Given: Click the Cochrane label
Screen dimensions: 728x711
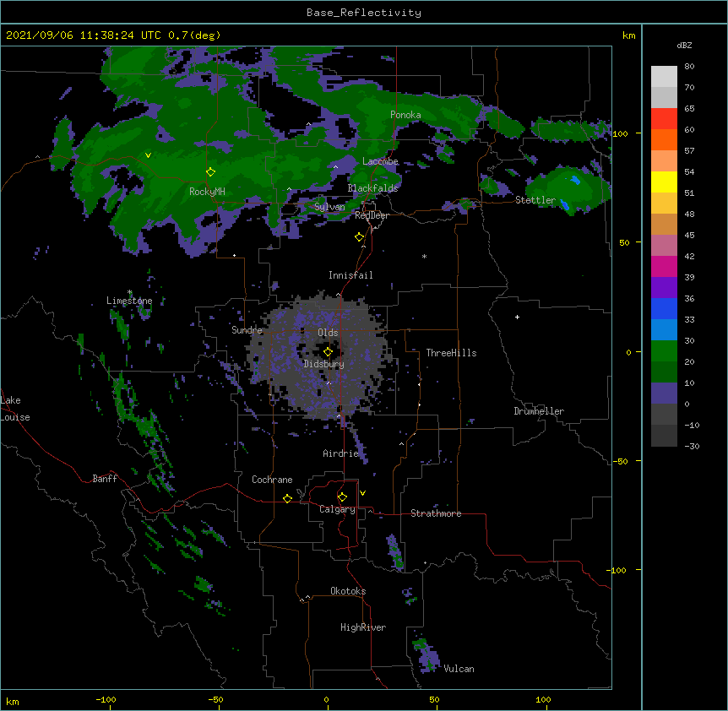Looking at the screenshot, I should click(272, 480).
